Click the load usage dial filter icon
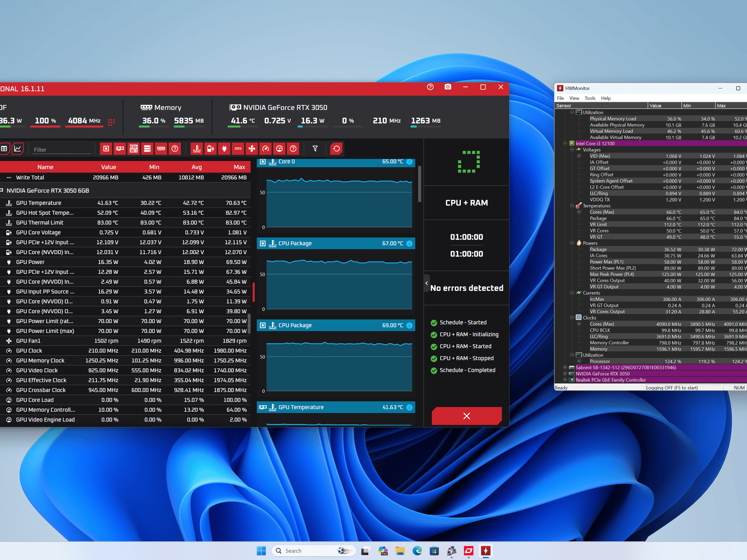 pos(279,149)
